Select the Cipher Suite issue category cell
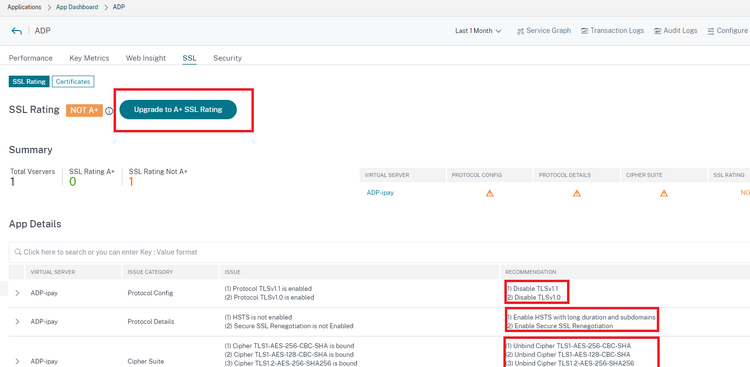This screenshot has height=367, width=750. [x=145, y=361]
